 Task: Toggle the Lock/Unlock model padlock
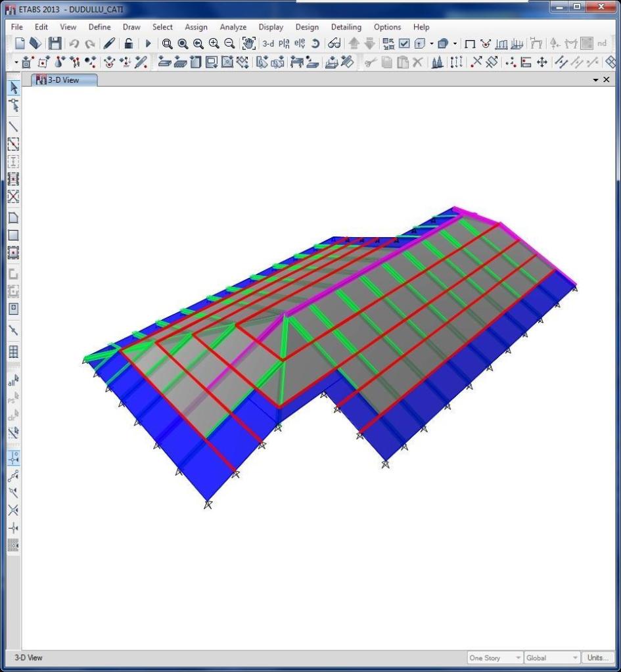129,43
